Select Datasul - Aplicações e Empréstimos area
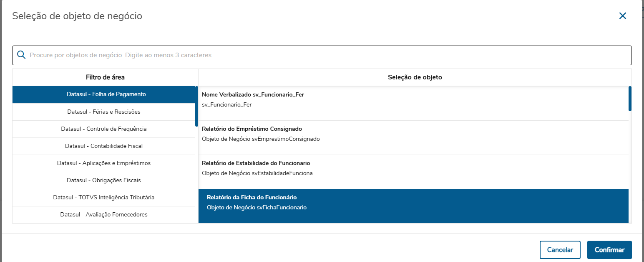This screenshot has height=262, width=644. 103,163
